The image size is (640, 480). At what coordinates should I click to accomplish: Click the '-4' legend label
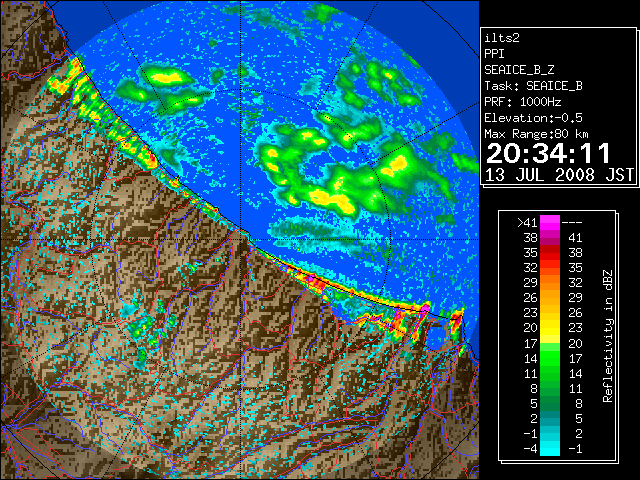pyautogui.click(x=531, y=449)
